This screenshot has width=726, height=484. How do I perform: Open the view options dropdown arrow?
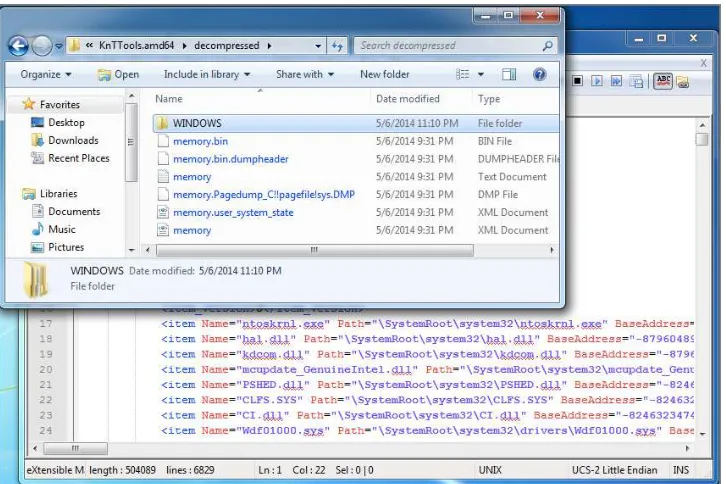(481, 74)
